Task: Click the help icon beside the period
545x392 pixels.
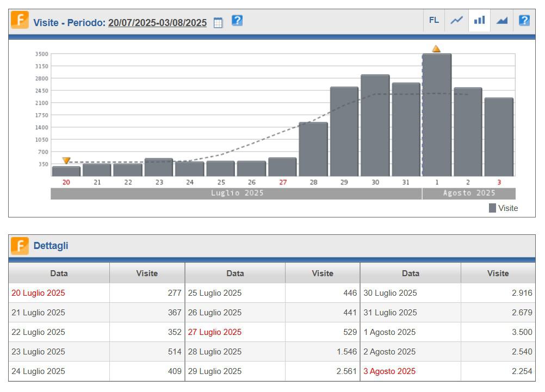Action: 237,21
